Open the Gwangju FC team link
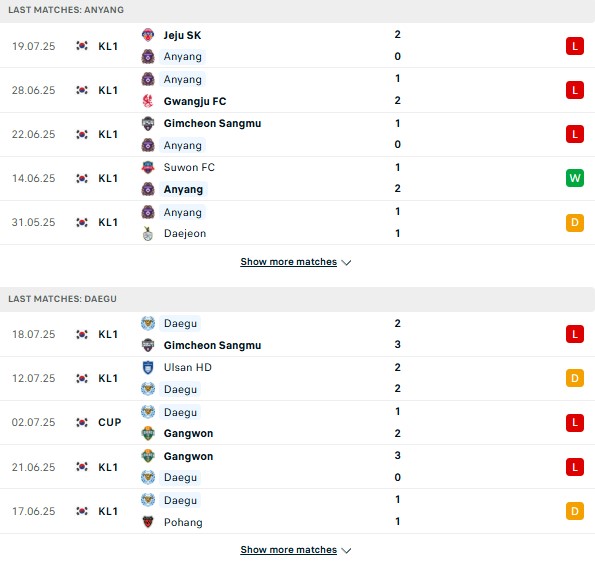Screen dimensions: 595x564 click(x=195, y=101)
